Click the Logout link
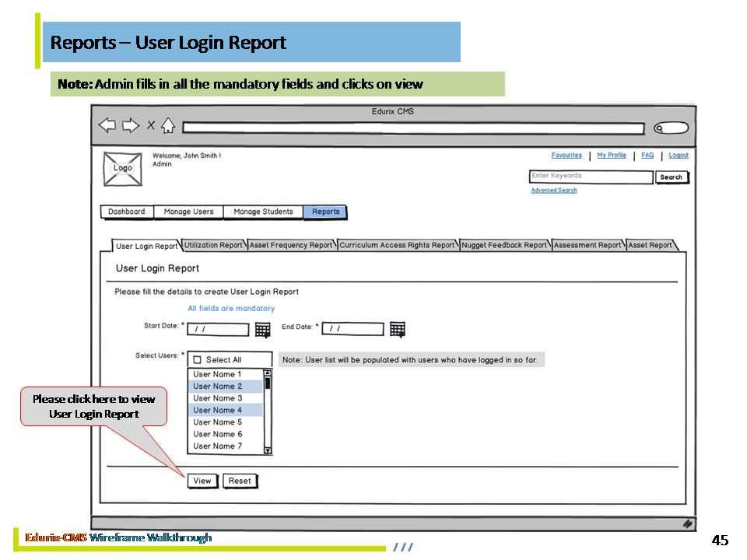Viewport: 747px width, 560px height. [679, 156]
